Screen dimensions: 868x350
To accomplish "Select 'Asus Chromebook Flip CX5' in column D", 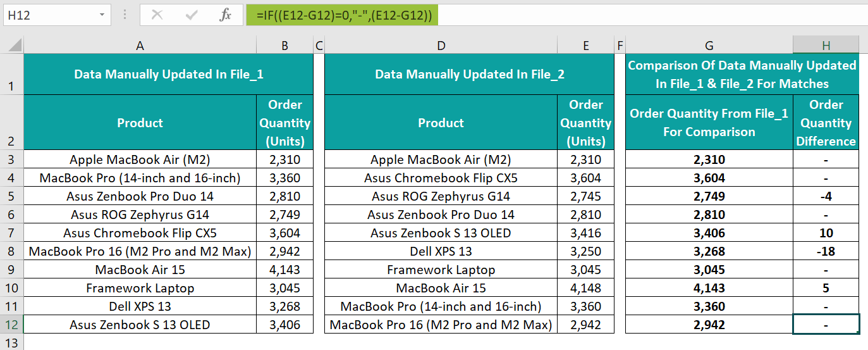I will point(441,178).
